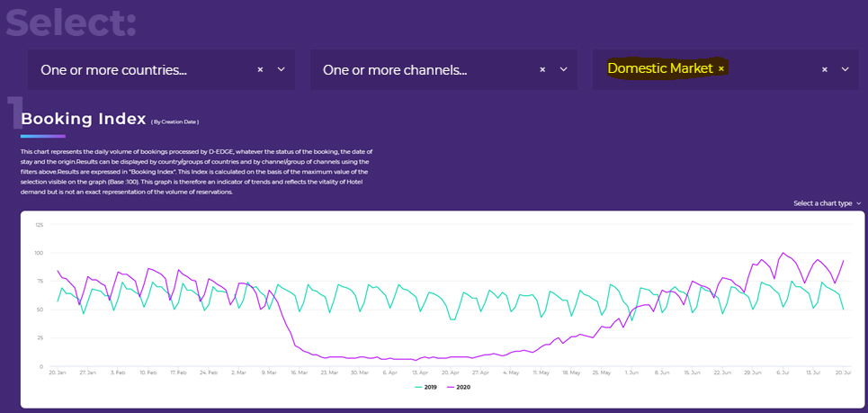Image resolution: width=868 pixels, height=413 pixels.
Task: Clear the channels filter with the x icon
Action: pos(542,69)
